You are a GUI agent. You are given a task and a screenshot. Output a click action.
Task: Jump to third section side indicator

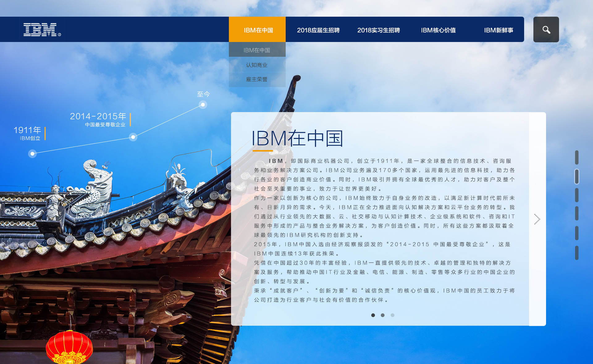577,195
